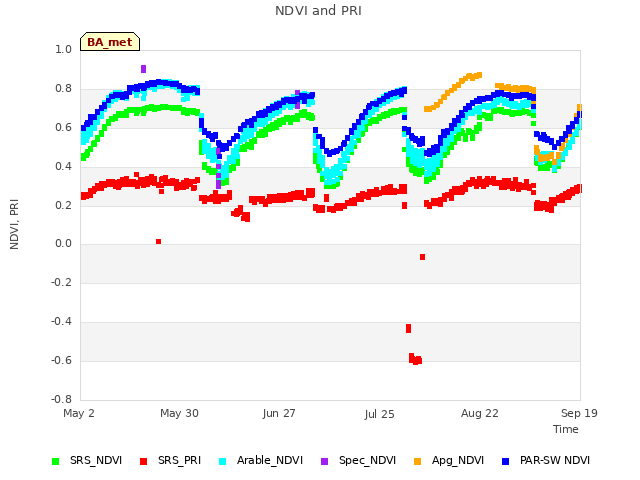Toggle the Spec_NDVI legend label
The width and height of the screenshot is (640, 480).
click(x=367, y=460)
